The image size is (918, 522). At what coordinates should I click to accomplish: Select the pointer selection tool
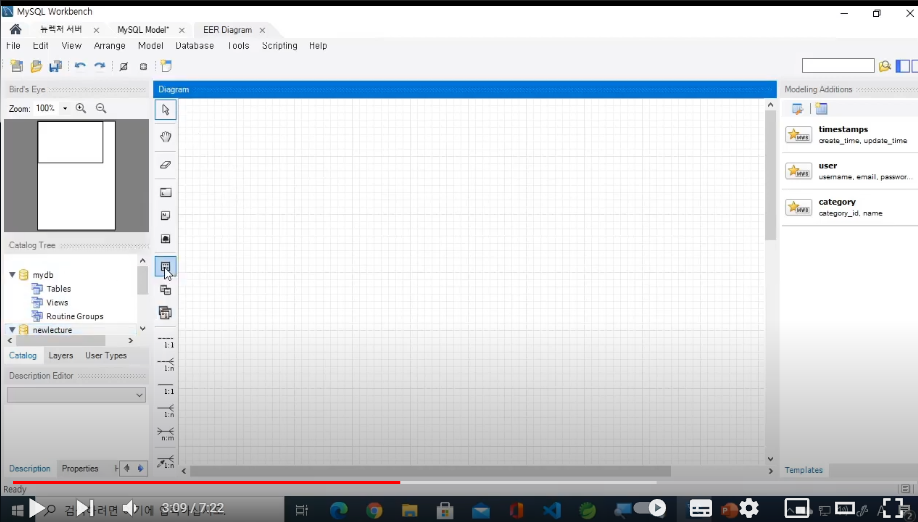[166, 110]
